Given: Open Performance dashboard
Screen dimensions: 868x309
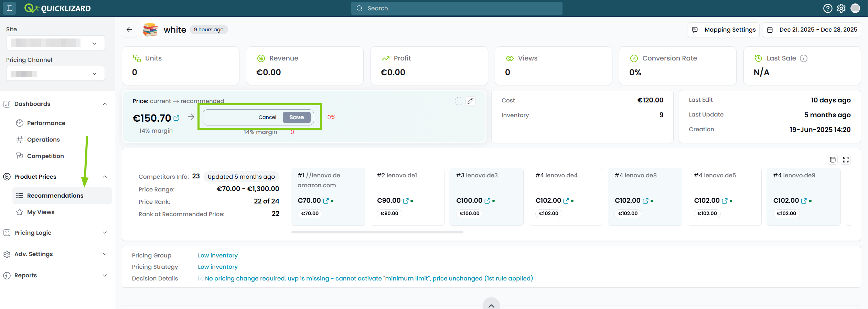Looking at the screenshot, I should pyautogui.click(x=62, y=123).
